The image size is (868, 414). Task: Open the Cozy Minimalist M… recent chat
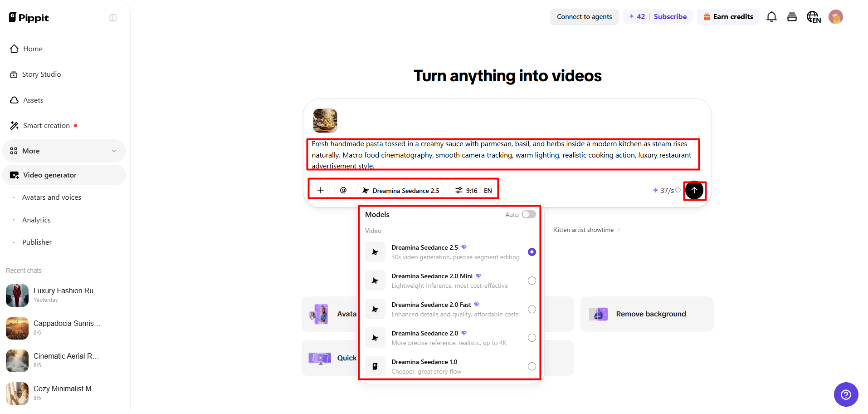point(64,393)
